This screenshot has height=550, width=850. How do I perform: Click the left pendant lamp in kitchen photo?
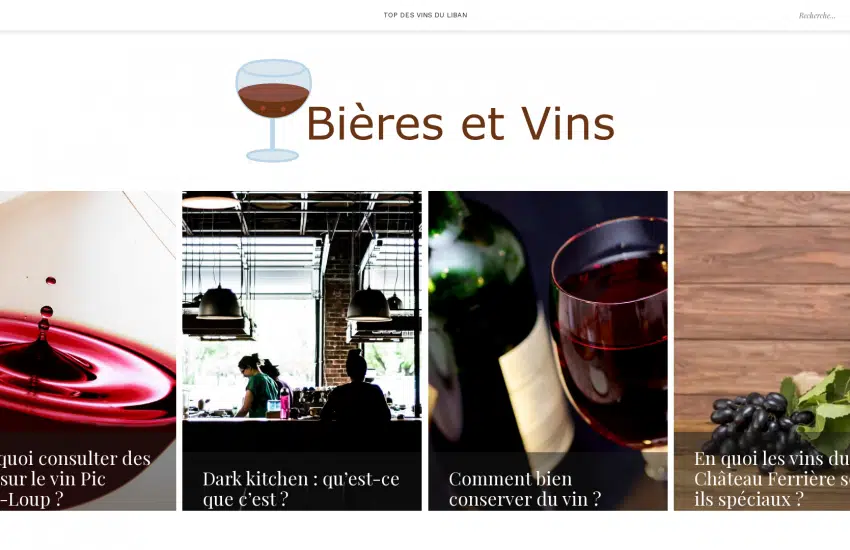219,303
